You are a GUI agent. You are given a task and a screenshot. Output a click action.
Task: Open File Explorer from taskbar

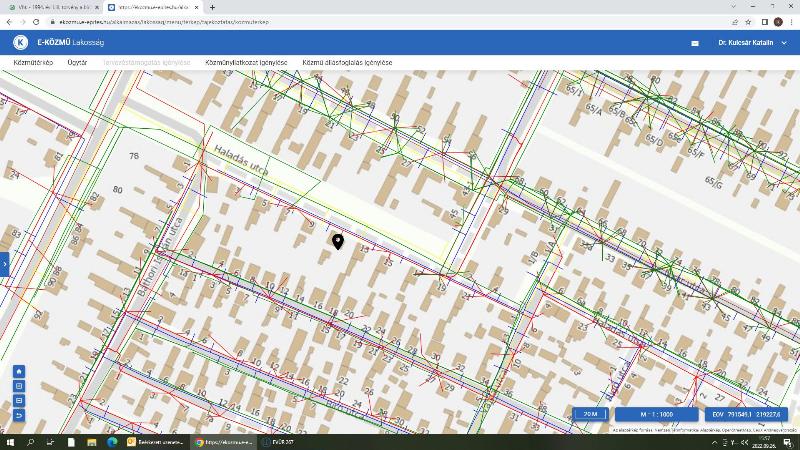click(x=91, y=442)
